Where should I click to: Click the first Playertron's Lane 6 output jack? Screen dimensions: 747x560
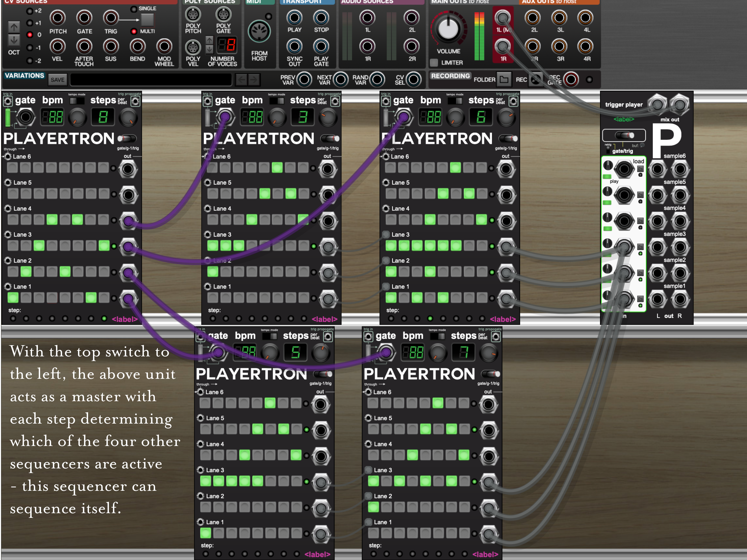pos(128,169)
